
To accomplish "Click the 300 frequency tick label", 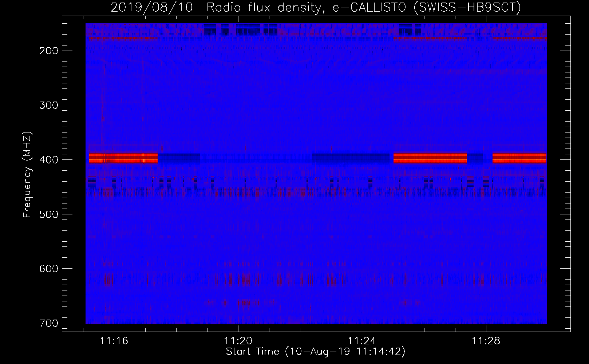I will point(49,105).
